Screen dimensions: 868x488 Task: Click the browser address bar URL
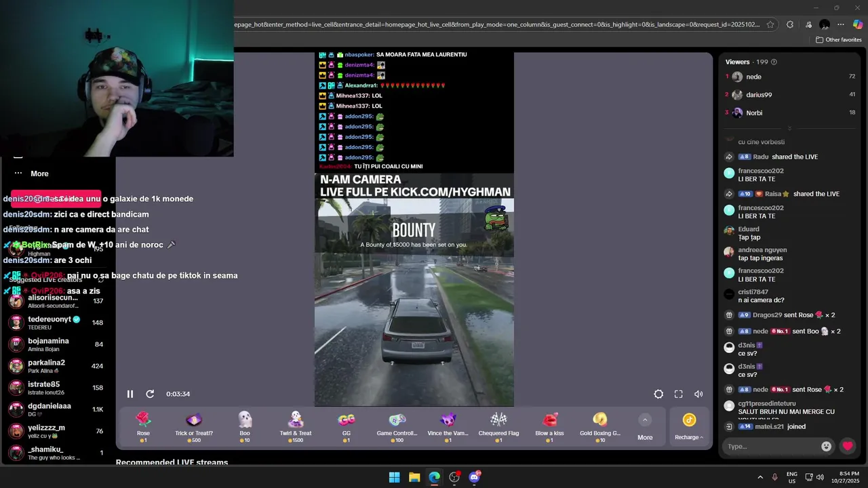click(x=497, y=24)
